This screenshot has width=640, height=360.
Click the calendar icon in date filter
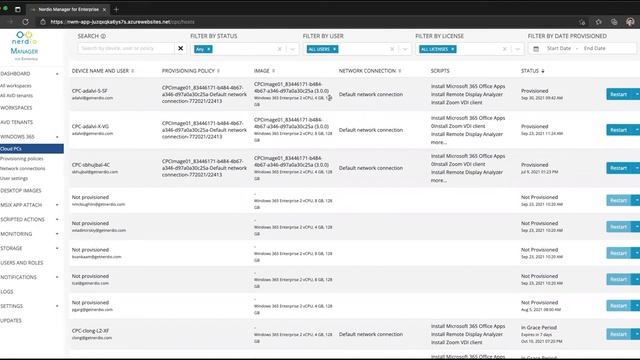536,49
